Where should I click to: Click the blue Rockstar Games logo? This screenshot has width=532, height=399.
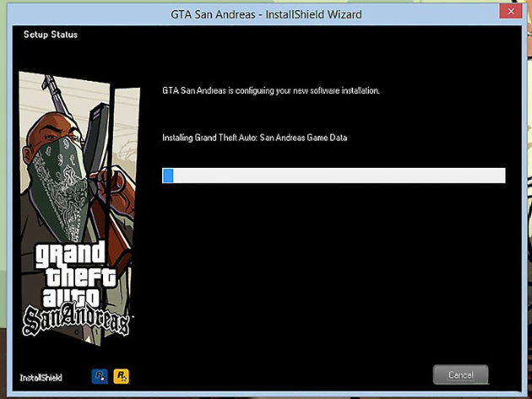click(x=100, y=376)
